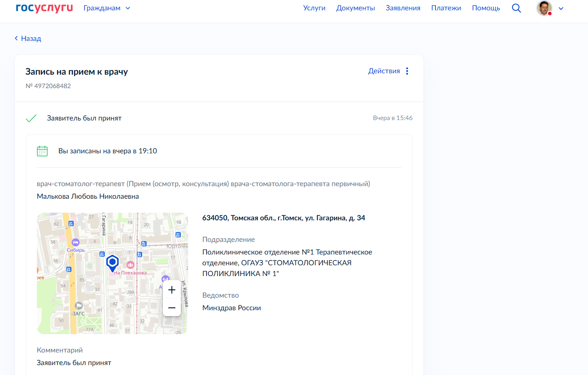Go back via the Назад link

28,39
